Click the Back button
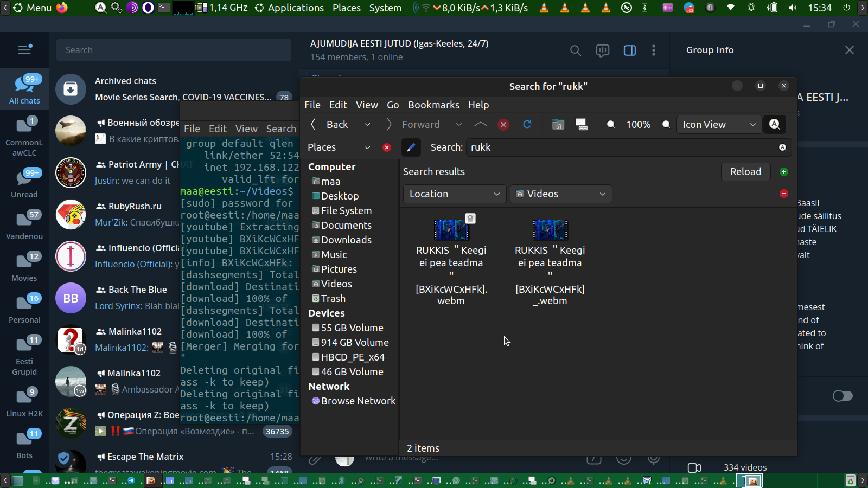This screenshot has height=488, width=868. click(331, 125)
